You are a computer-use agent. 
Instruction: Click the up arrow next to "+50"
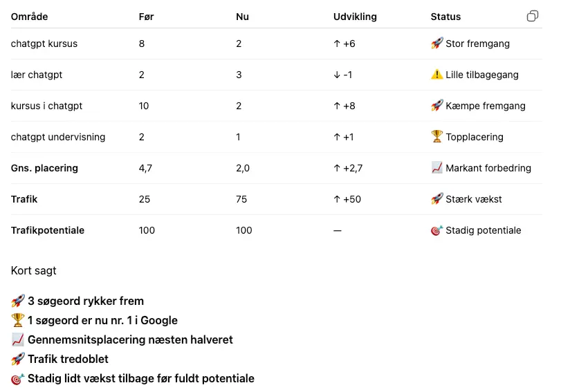pyautogui.click(x=337, y=199)
